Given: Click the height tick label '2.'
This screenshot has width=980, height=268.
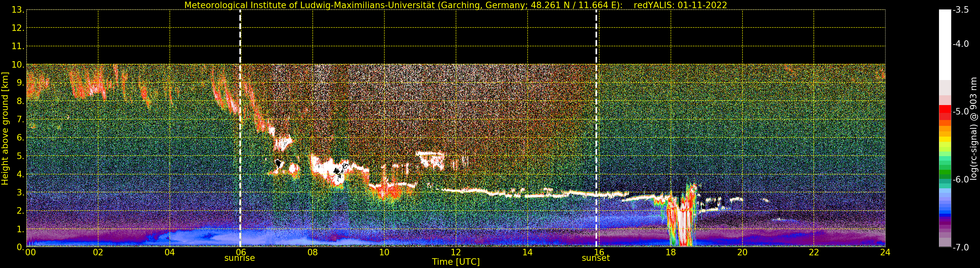Looking at the screenshot, I should pos(20,211).
